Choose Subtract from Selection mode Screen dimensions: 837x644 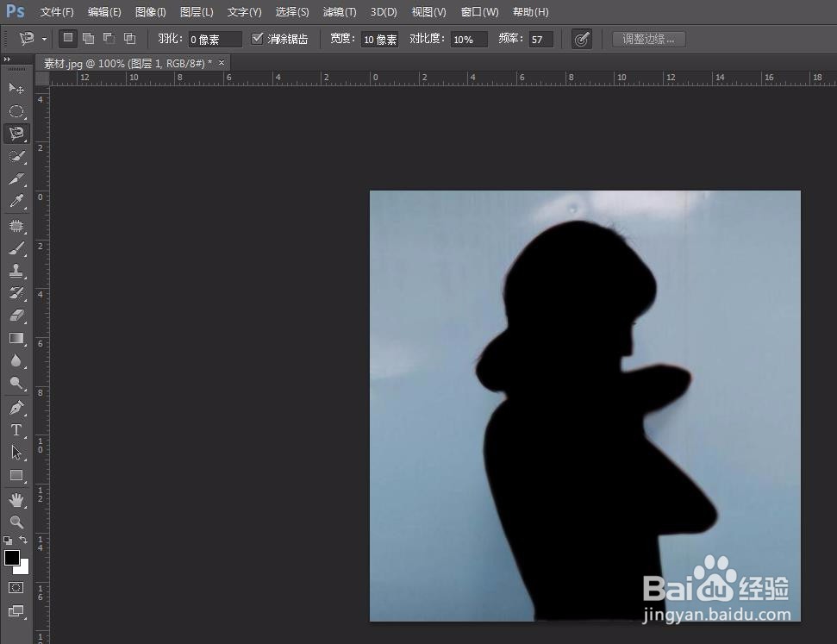pyautogui.click(x=109, y=39)
